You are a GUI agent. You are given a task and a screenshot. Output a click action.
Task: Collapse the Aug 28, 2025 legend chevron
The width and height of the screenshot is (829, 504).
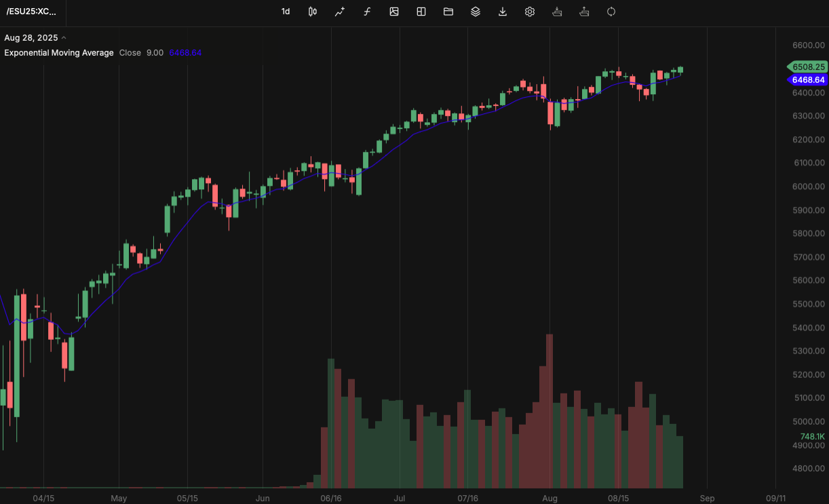(64, 37)
